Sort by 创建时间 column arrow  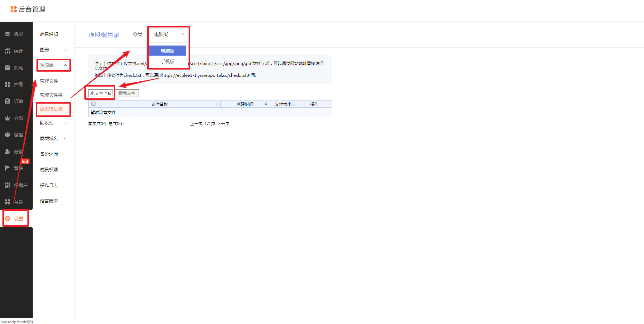tap(266, 104)
